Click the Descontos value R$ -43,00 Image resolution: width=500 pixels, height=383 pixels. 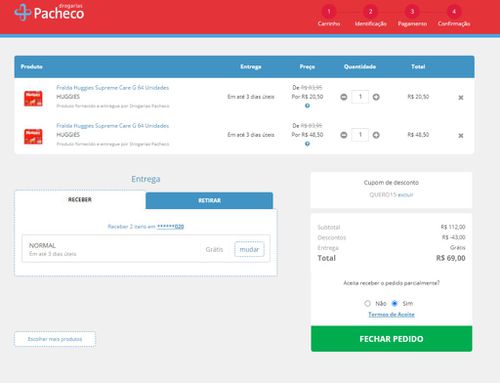pyautogui.click(x=454, y=237)
